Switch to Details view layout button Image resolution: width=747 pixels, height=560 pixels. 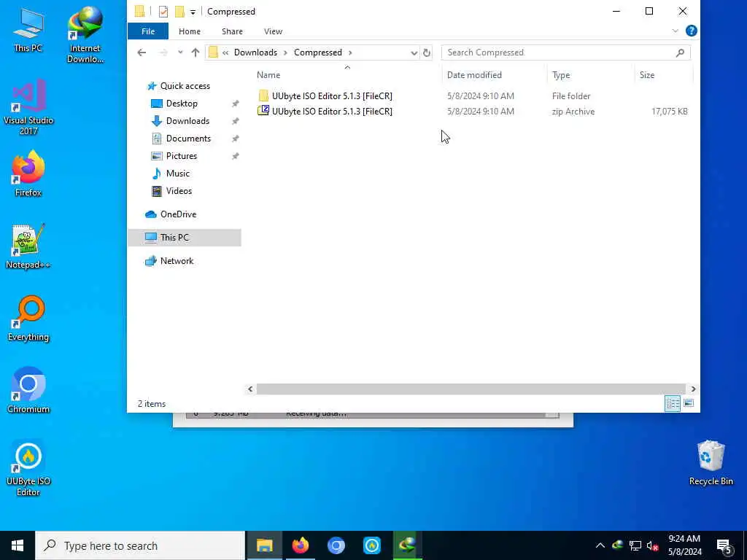click(673, 404)
